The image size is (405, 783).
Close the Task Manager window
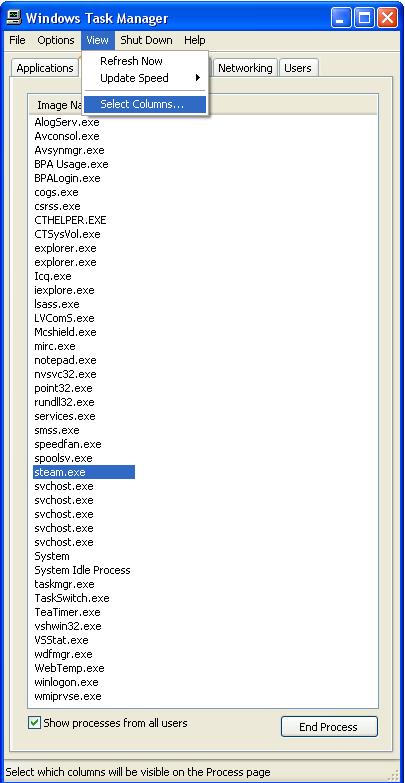(388, 19)
